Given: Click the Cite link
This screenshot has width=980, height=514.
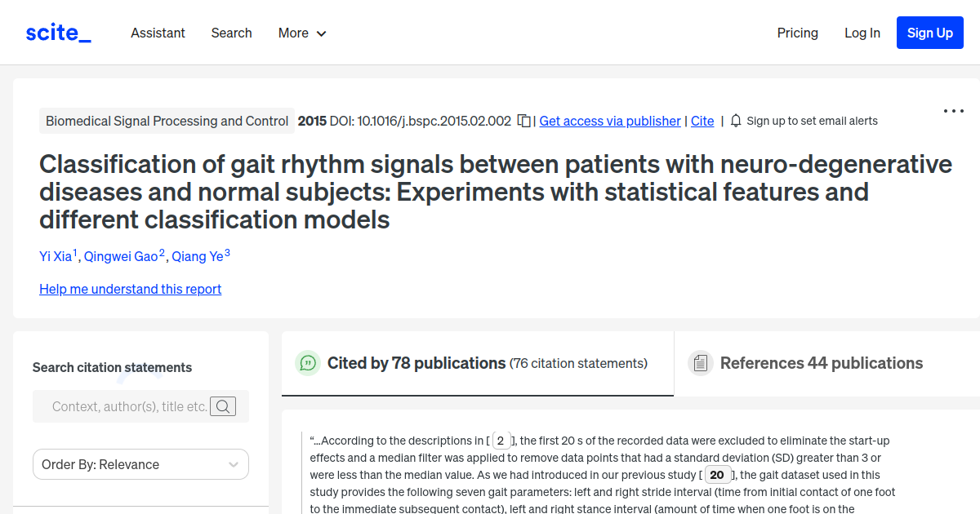Looking at the screenshot, I should coord(702,120).
